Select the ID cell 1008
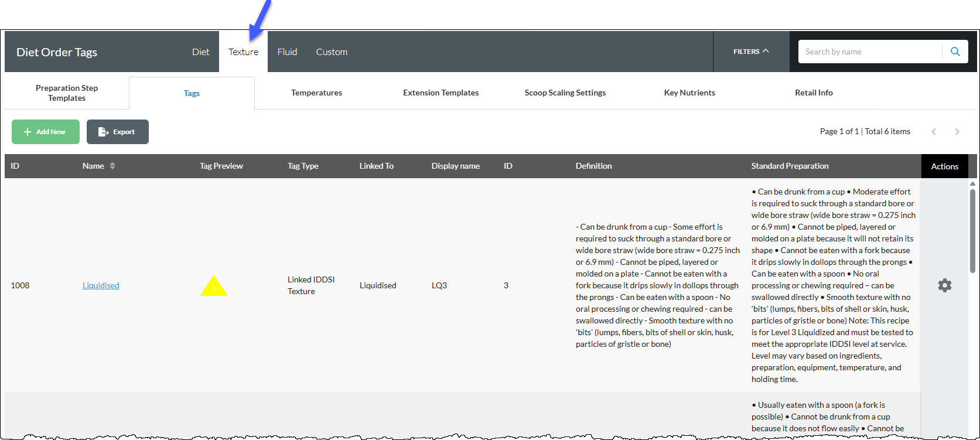The image size is (980, 440). coord(20,285)
